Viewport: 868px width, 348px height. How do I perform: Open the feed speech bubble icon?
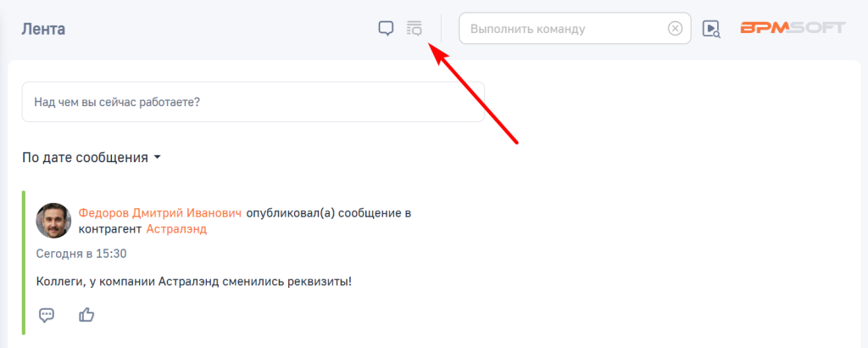[386, 28]
